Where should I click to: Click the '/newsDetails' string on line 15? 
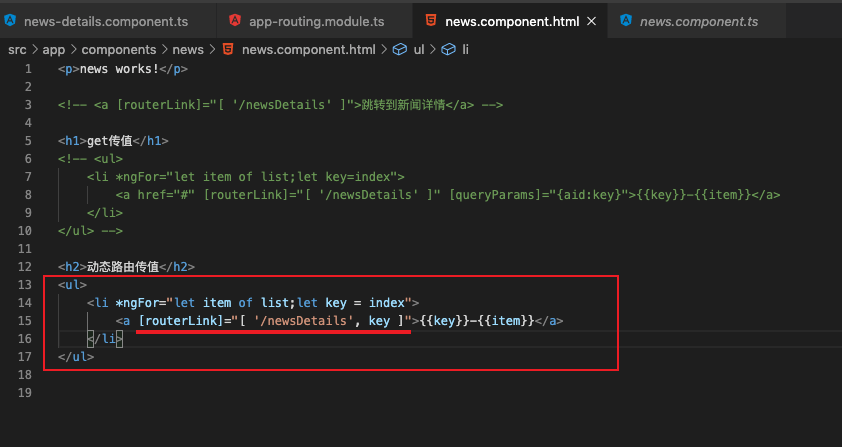[303, 321]
